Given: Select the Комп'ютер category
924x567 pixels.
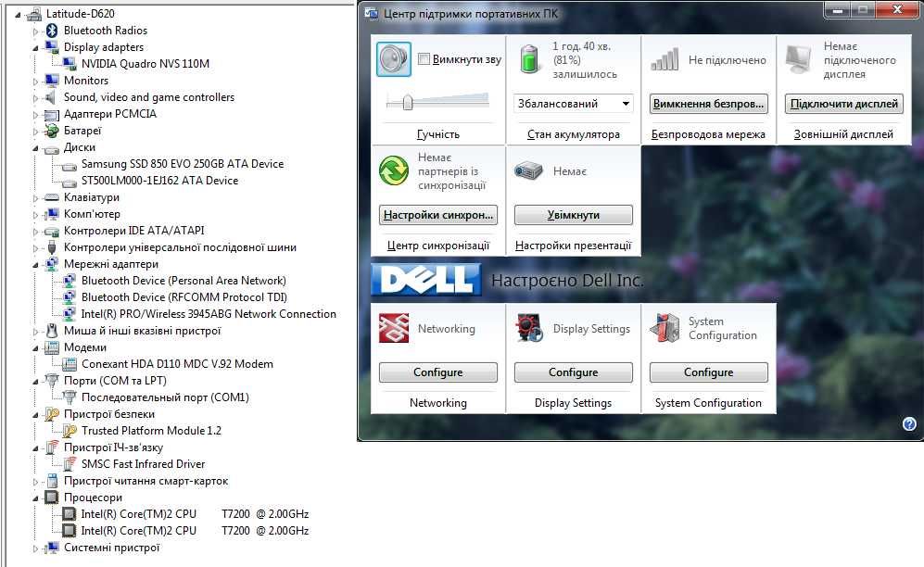Looking at the screenshot, I should point(92,214).
